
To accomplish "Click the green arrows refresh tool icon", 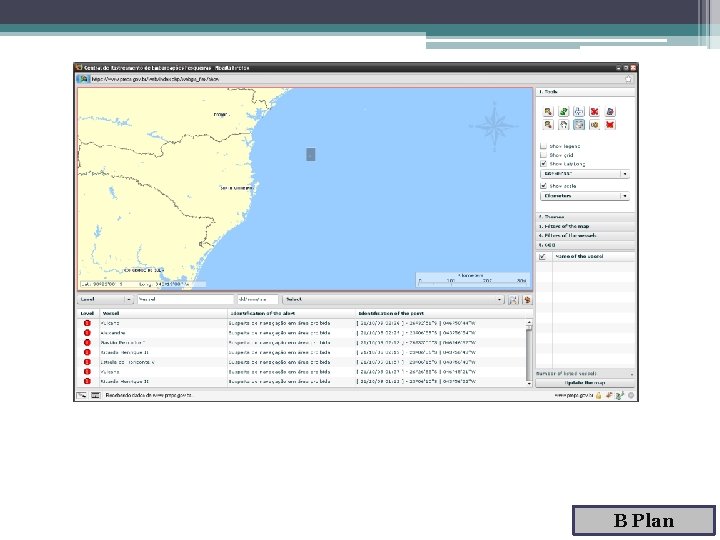I will [563, 112].
